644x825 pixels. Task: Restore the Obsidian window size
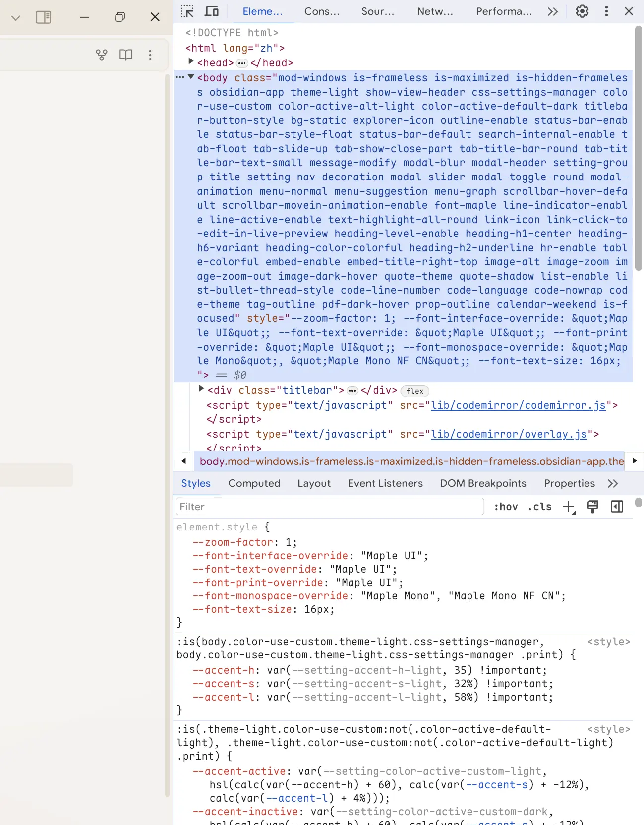[119, 17]
